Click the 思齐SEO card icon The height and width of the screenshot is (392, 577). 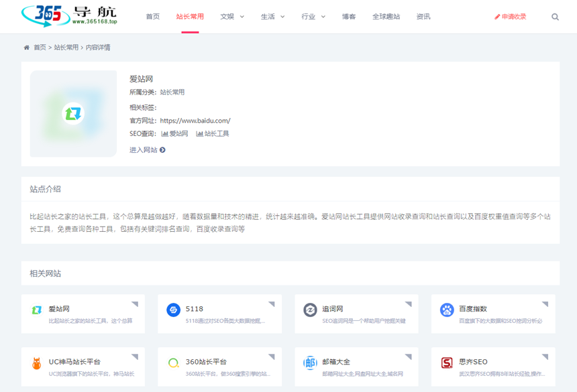tap(447, 363)
